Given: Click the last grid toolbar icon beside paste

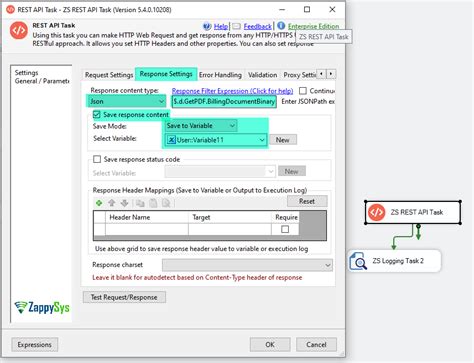Looking at the screenshot, I should click(x=166, y=203).
